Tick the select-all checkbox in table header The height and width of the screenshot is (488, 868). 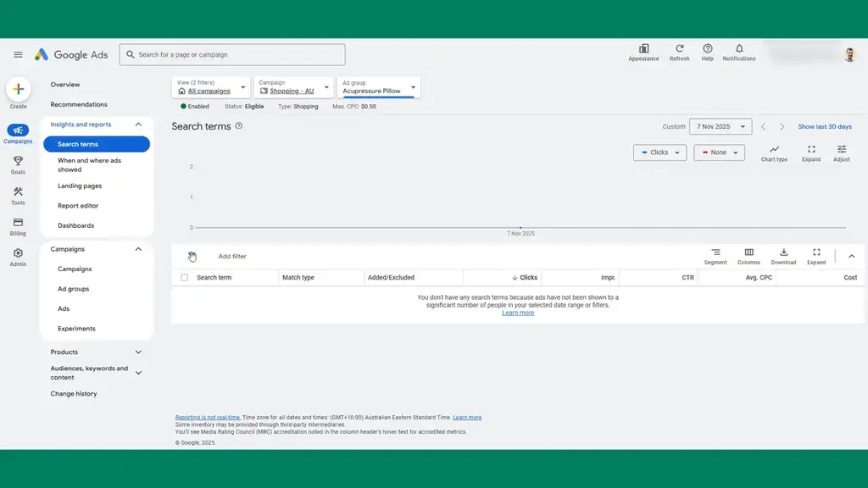pos(185,278)
